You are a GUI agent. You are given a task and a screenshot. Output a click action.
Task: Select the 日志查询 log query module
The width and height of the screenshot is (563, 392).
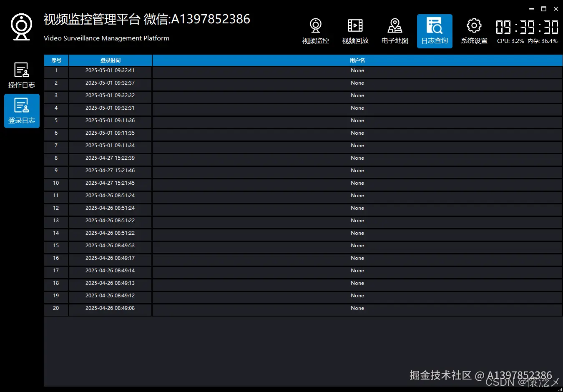pos(435,31)
